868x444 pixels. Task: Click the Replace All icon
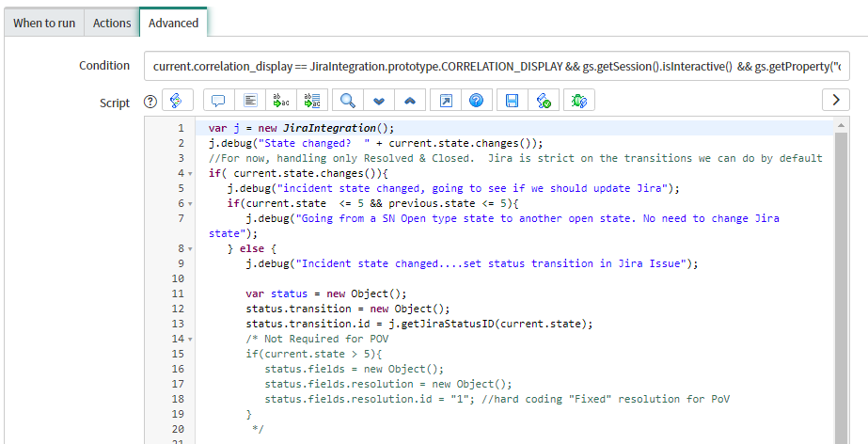pos(312,101)
